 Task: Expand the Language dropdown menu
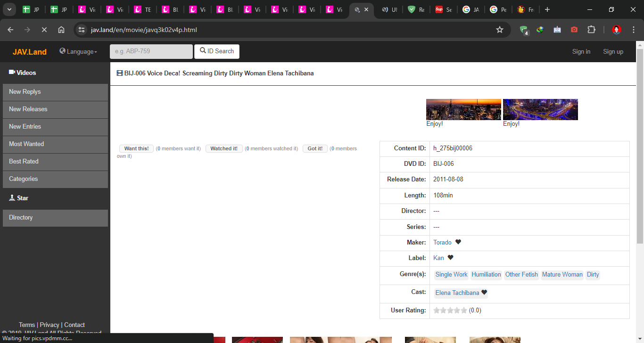tap(78, 52)
